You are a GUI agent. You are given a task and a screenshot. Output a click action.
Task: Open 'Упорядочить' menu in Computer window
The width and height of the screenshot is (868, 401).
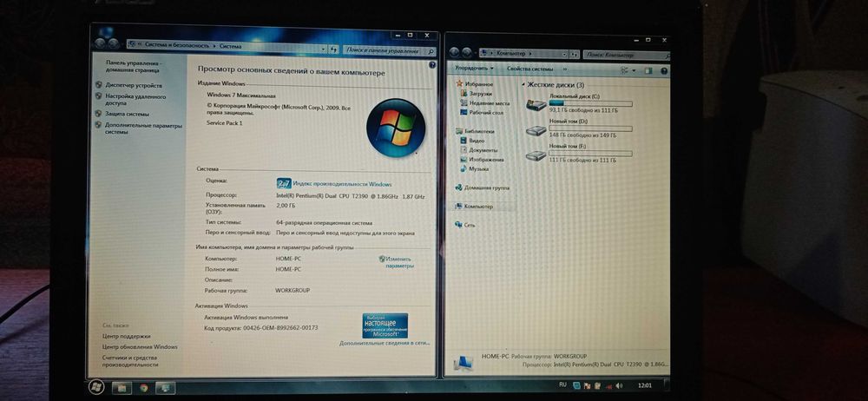tap(474, 69)
